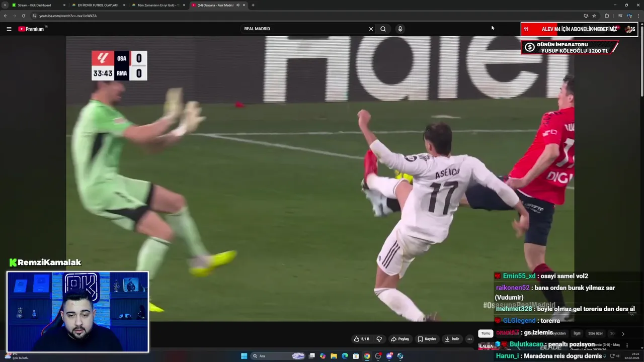Open the Windows Start menu
Image resolution: width=644 pixels, height=362 pixels.
(244, 356)
